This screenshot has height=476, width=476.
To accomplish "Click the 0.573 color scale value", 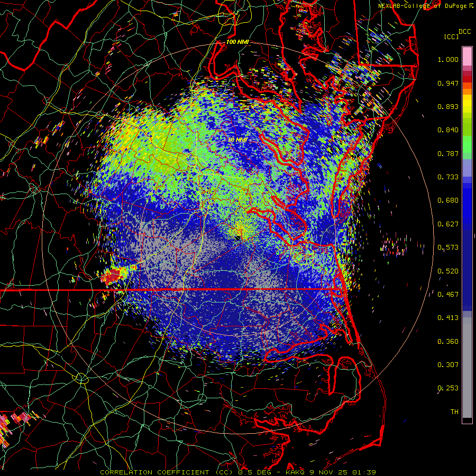I will [448, 248].
